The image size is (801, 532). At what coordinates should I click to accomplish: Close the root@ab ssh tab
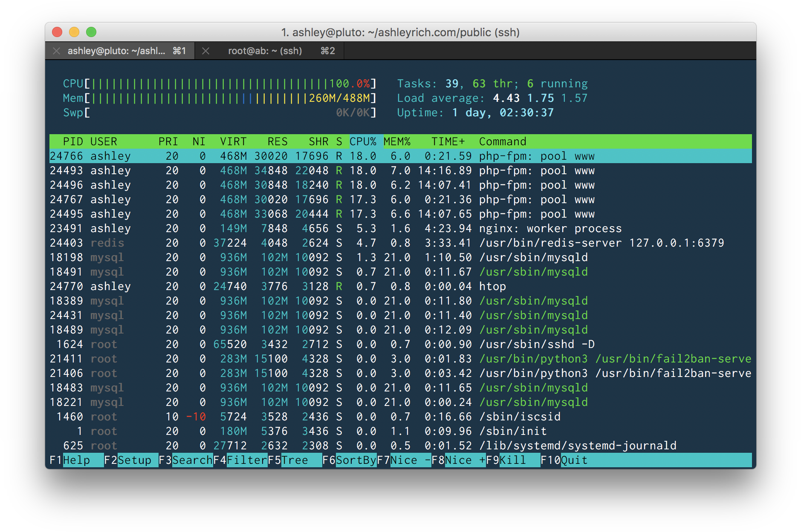coord(205,51)
